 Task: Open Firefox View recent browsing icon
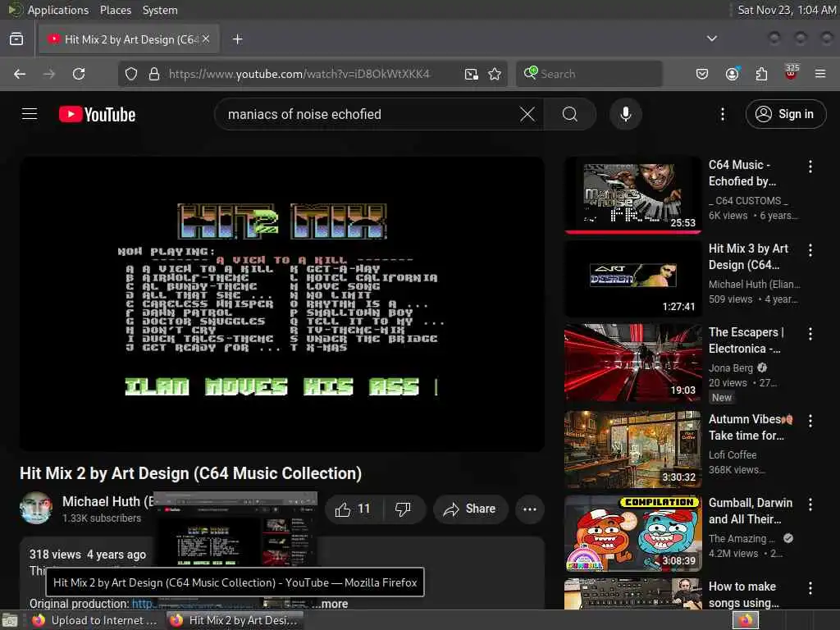pos(16,39)
